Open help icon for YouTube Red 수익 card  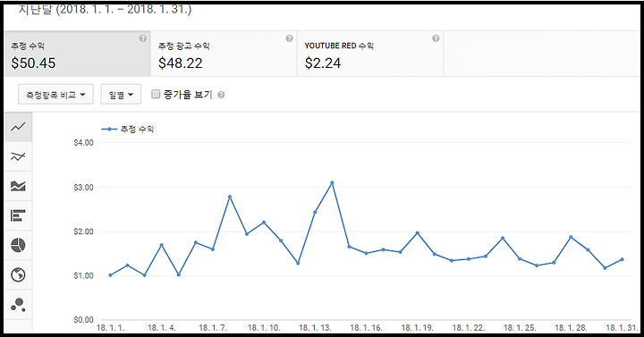[x=436, y=38]
